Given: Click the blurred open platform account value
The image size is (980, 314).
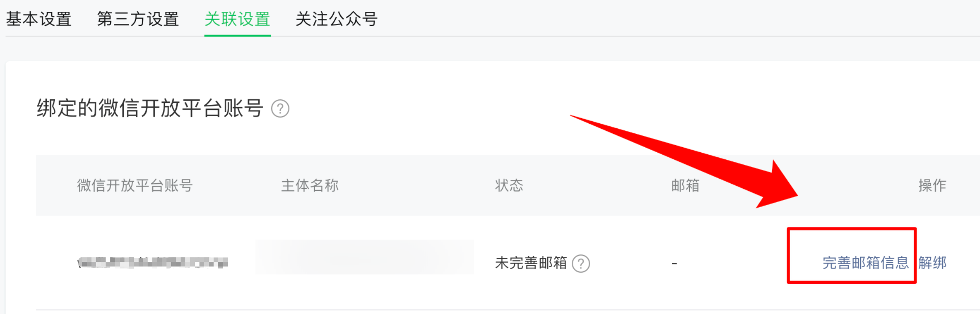Looking at the screenshot, I should coord(153,262).
